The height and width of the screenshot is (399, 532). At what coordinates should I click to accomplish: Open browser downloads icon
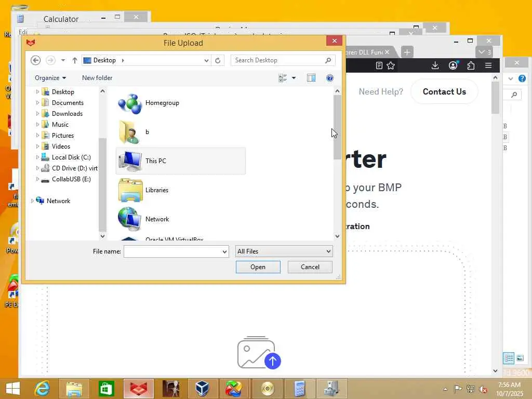pyautogui.click(x=435, y=65)
